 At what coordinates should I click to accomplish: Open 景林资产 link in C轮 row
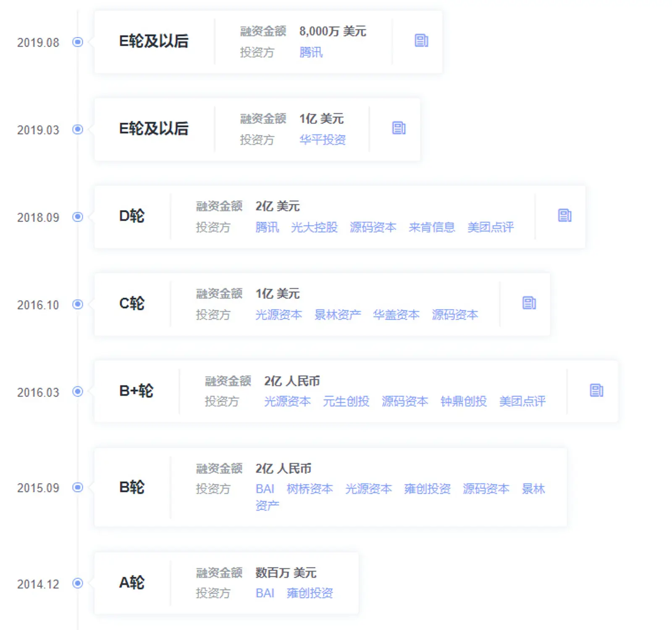tap(338, 315)
